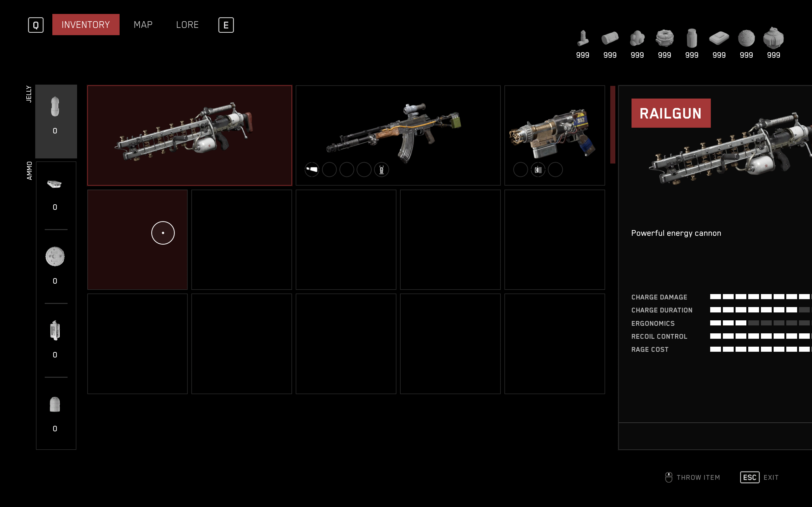
Task: Click the pistol's middle attachment slot
Action: point(538,169)
